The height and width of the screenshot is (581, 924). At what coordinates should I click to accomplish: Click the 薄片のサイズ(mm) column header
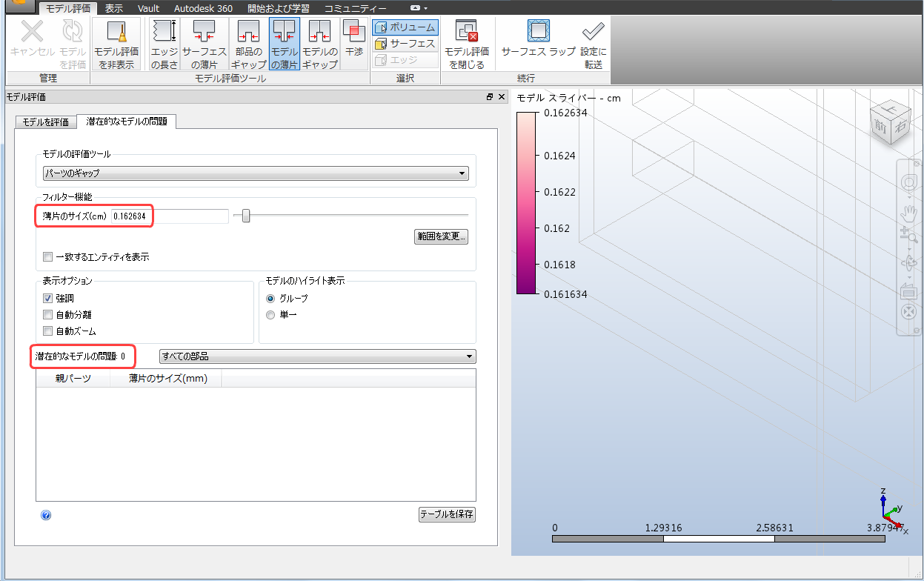coord(166,379)
